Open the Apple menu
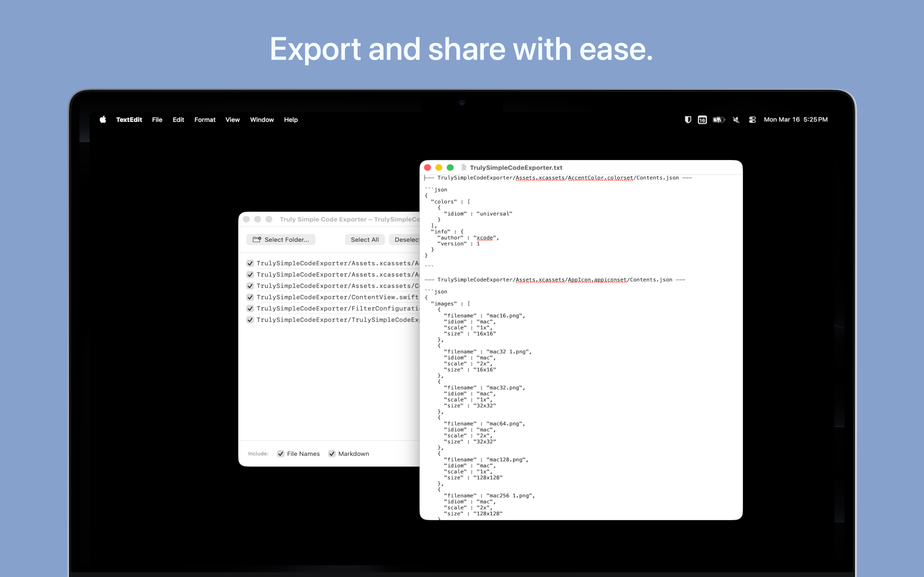924x577 pixels. click(x=102, y=120)
